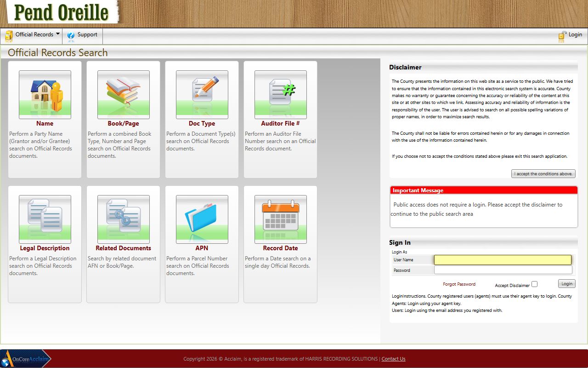Expand the Official Records dropdown menu
The image size is (588, 368).
point(33,35)
